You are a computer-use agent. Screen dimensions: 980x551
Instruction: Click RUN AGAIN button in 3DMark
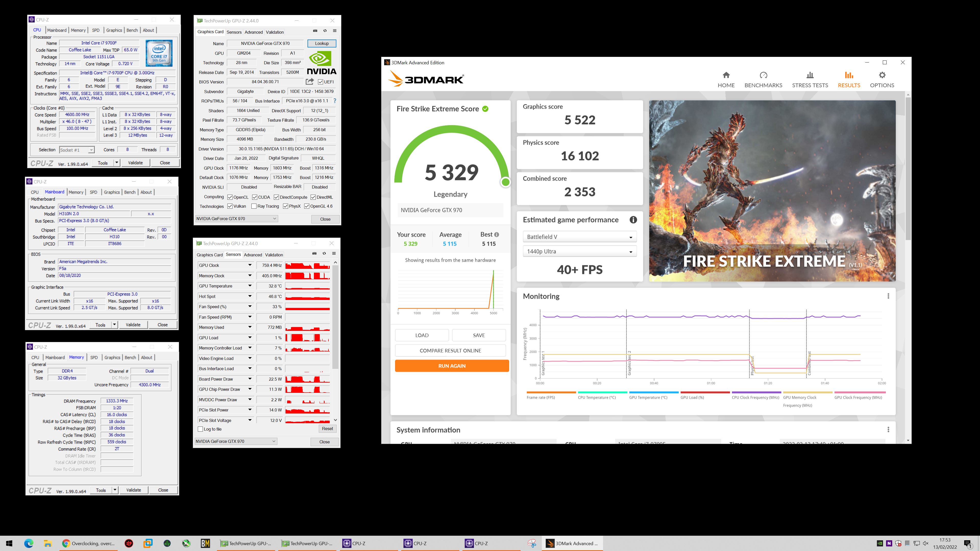(452, 366)
